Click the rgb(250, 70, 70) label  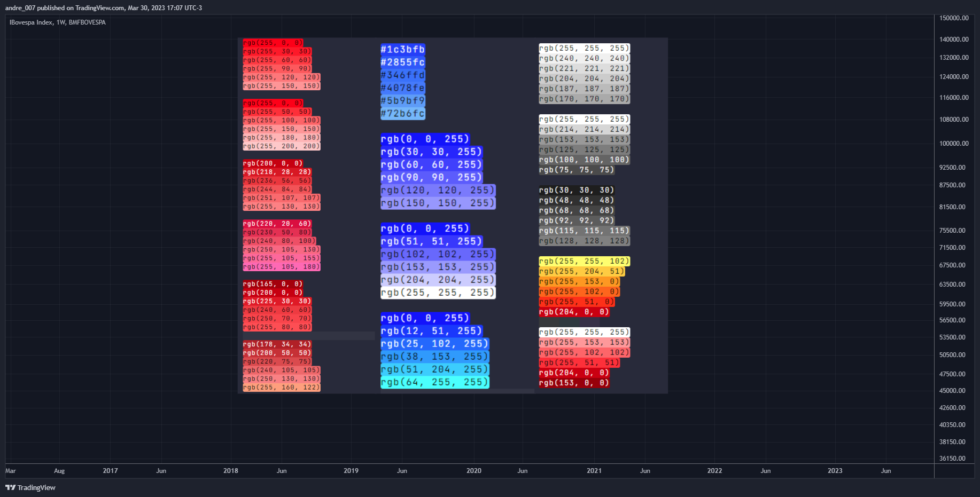277,318
